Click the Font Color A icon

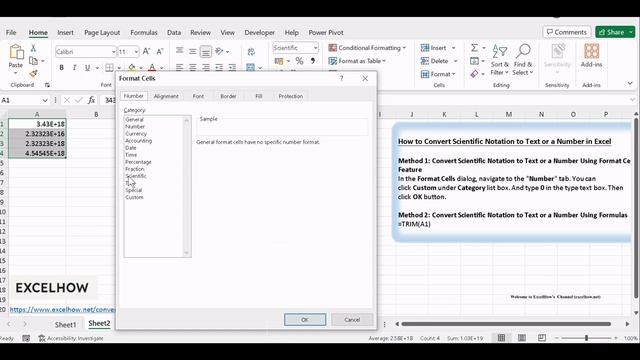coord(152,67)
